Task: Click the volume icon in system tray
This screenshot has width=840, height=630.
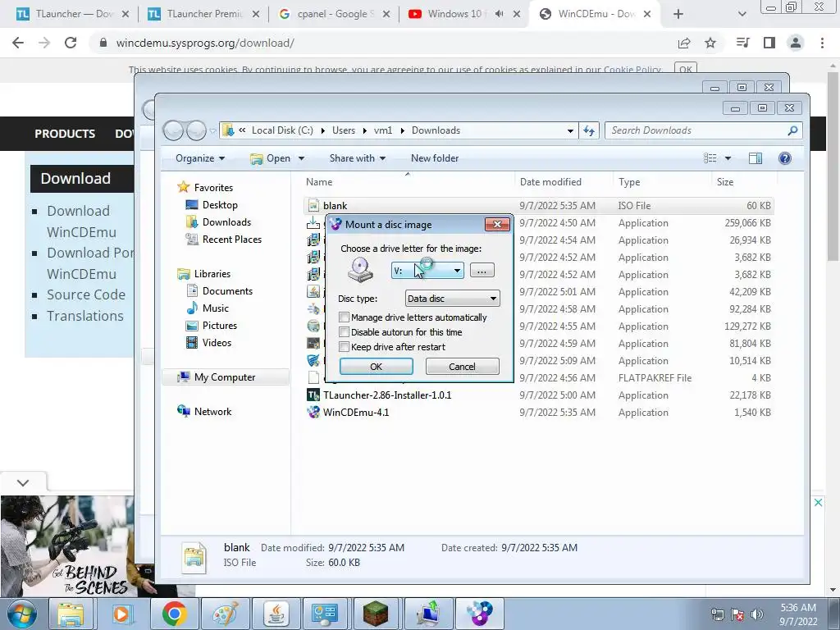Action: tap(757, 614)
